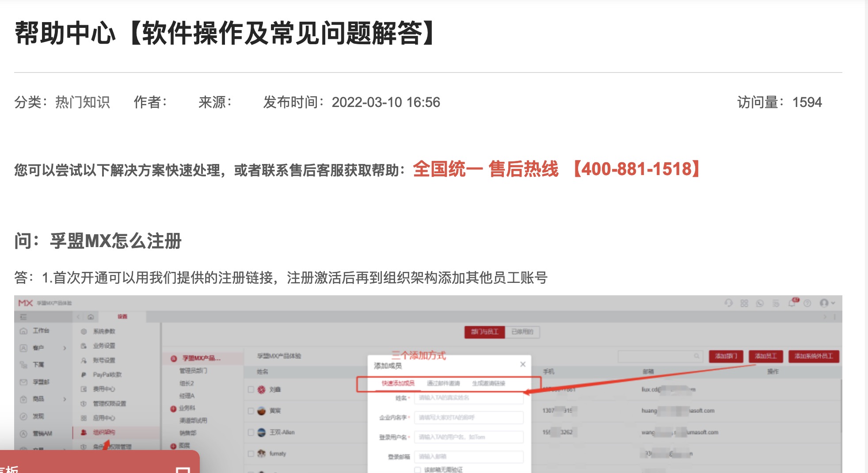
Task: Expand the 商品 sidebar submenu
Action: (65, 399)
